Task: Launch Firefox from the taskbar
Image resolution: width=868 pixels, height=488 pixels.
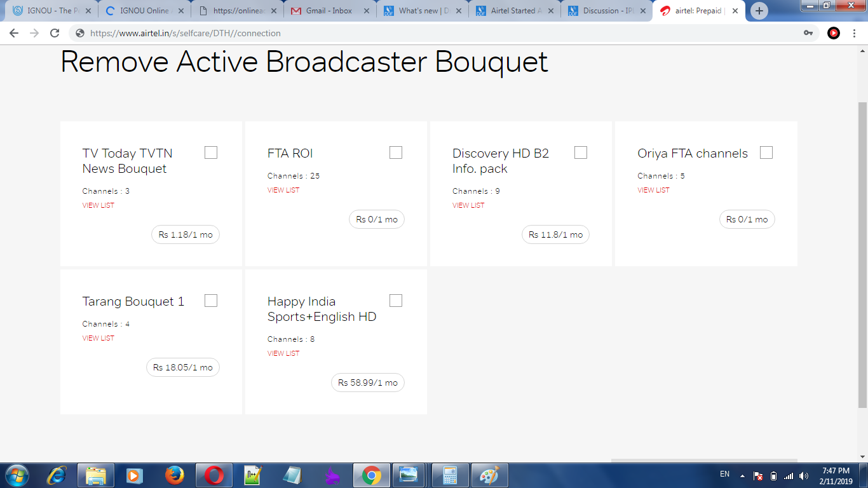Action: click(x=174, y=475)
